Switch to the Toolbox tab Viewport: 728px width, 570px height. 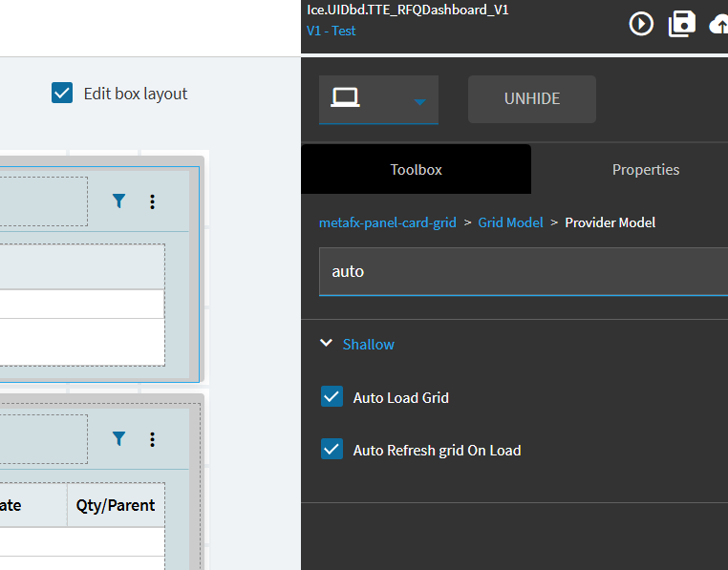click(x=416, y=169)
